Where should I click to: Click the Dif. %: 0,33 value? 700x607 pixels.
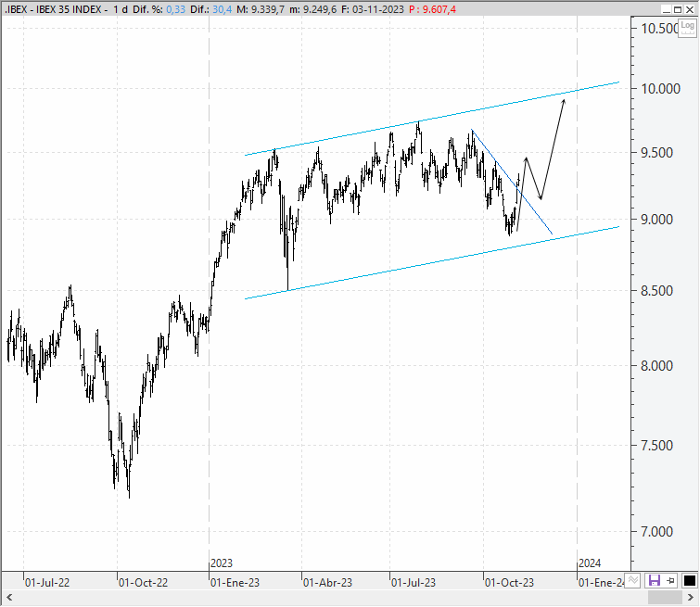coord(159,9)
